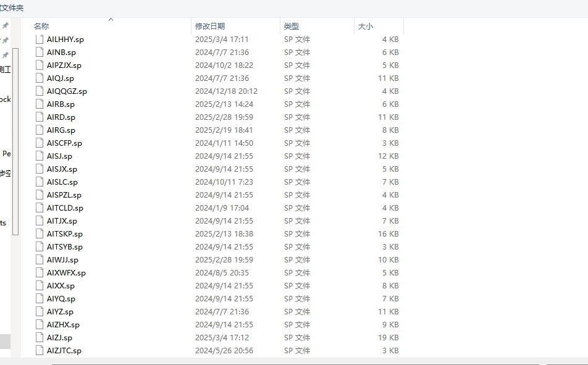Select the icon for AIRB.sp
The image size is (588, 365).
40,104
